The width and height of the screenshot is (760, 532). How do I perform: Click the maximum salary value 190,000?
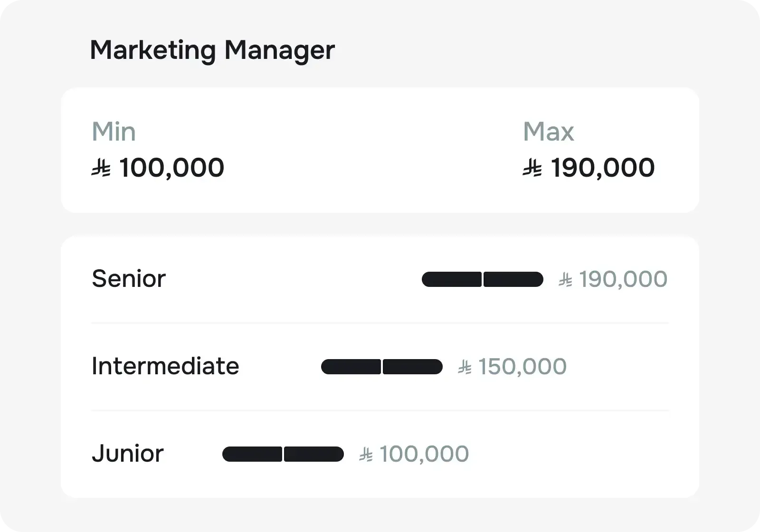coord(603,168)
